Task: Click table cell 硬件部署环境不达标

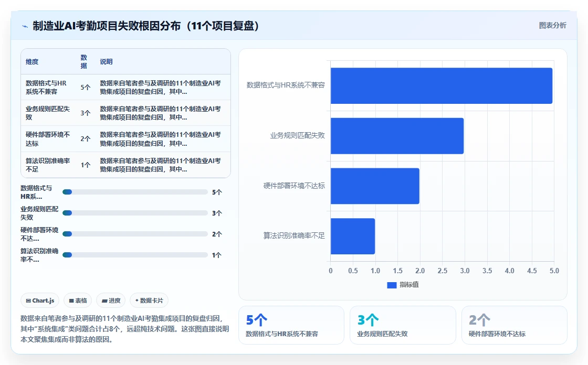Action: (48, 139)
